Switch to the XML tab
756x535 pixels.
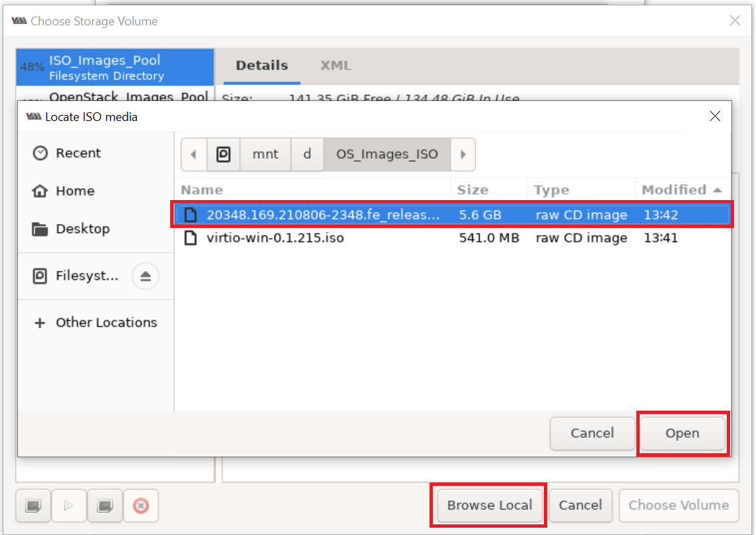pos(336,66)
